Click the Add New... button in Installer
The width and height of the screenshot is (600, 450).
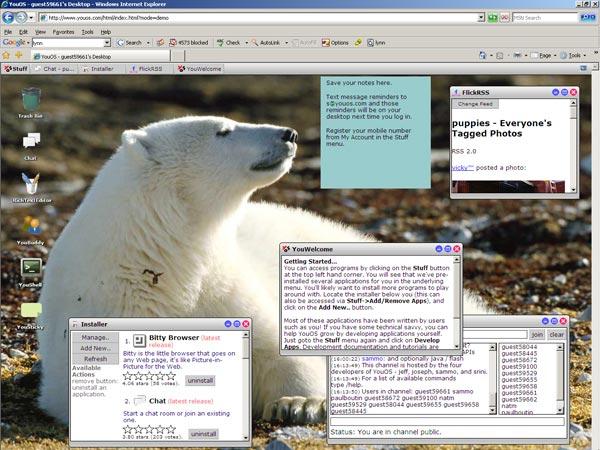tap(95, 348)
